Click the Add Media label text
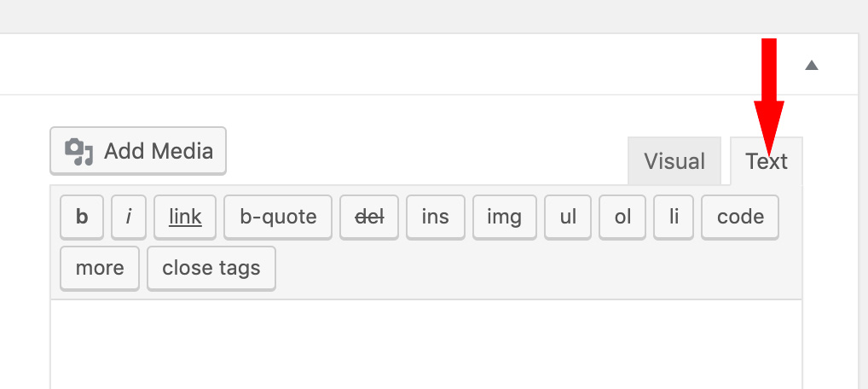Screen dimensions: 868x389 pyautogui.click(x=159, y=151)
